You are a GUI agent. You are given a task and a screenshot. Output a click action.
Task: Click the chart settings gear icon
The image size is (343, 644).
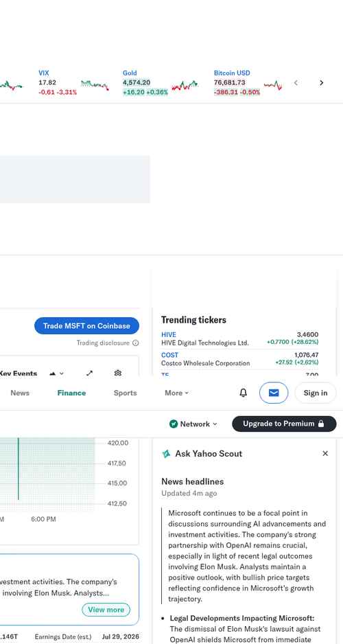pyautogui.click(x=118, y=373)
